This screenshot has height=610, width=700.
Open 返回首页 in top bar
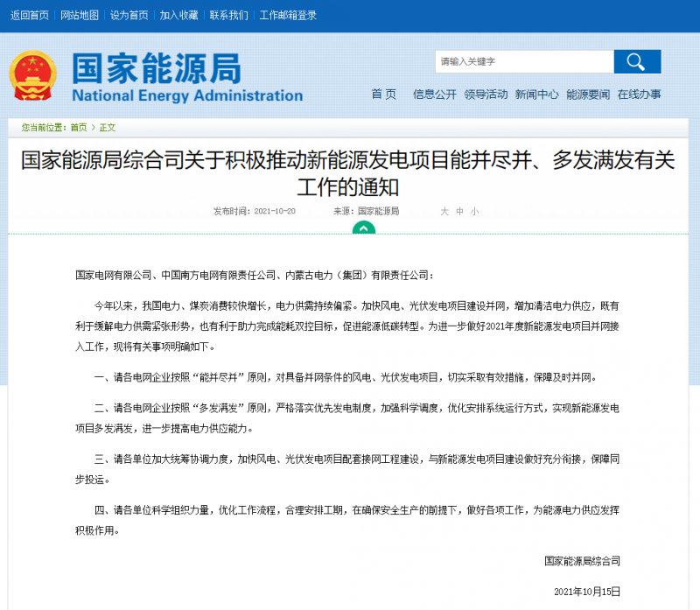point(30,16)
